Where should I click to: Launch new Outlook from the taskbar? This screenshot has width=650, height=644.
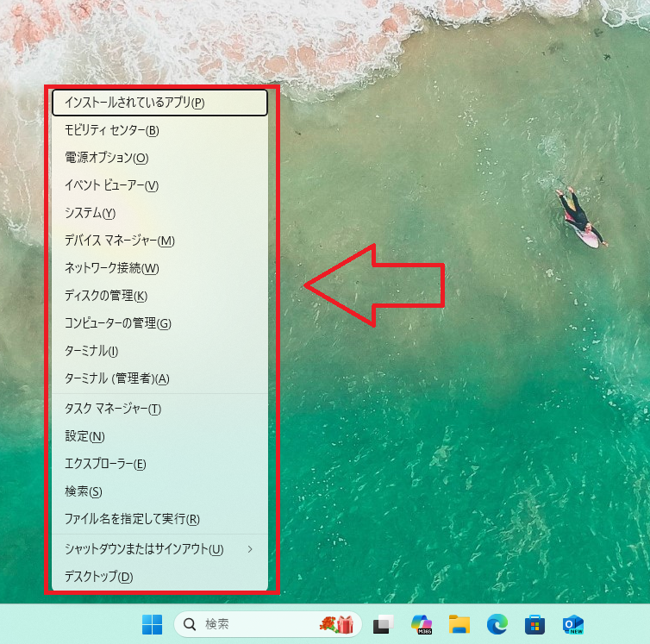coord(573,624)
